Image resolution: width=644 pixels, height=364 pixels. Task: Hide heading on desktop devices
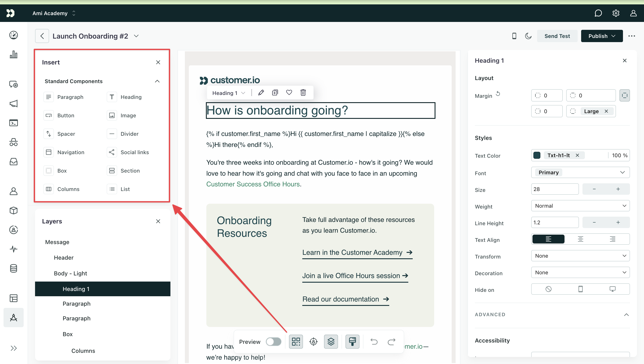click(612, 289)
